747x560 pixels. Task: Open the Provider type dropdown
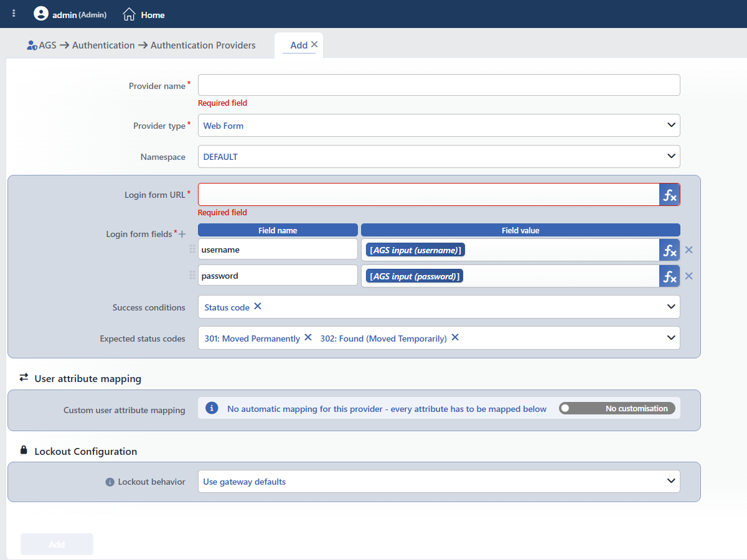click(x=439, y=125)
